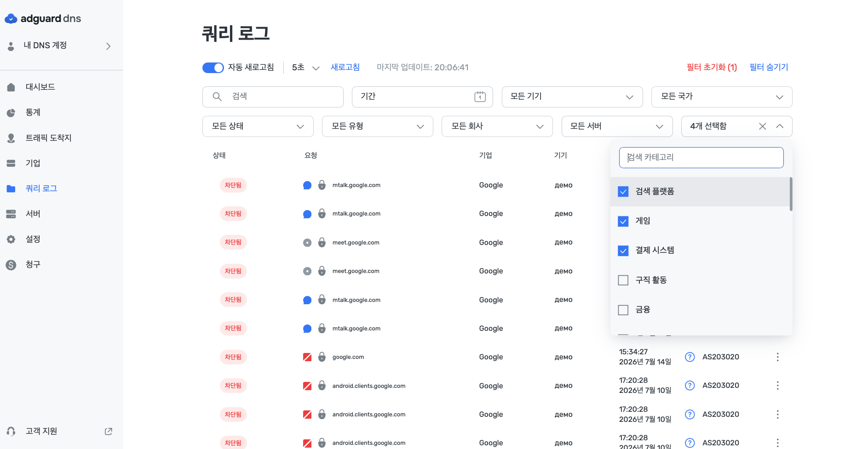Screen dimensions: 868x449
Task: Click 필터 초기화 (1) link
Action: (x=712, y=68)
